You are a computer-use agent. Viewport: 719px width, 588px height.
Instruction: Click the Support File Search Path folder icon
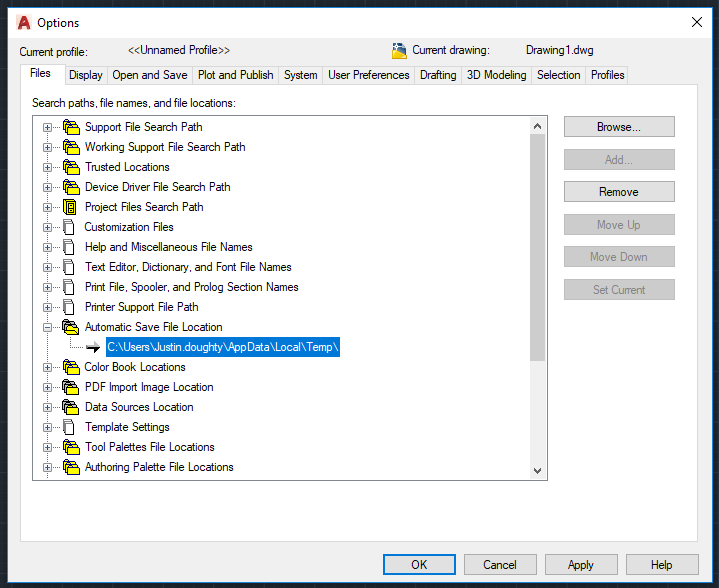coord(71,127)
